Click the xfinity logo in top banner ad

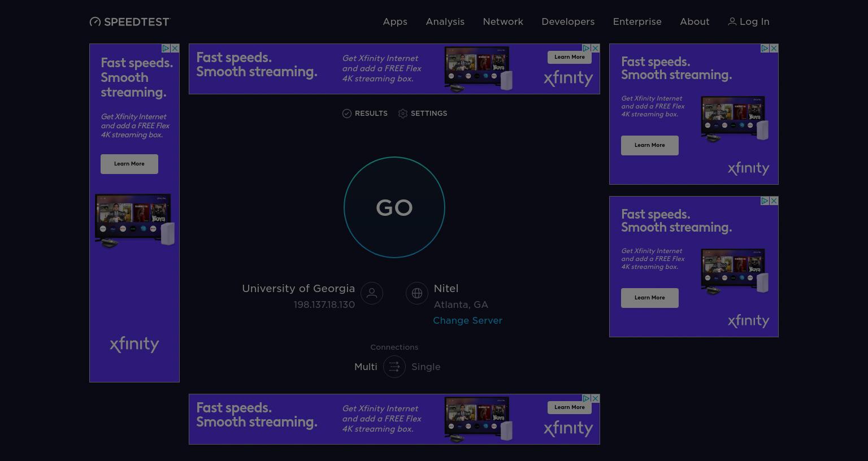point(568,79)
